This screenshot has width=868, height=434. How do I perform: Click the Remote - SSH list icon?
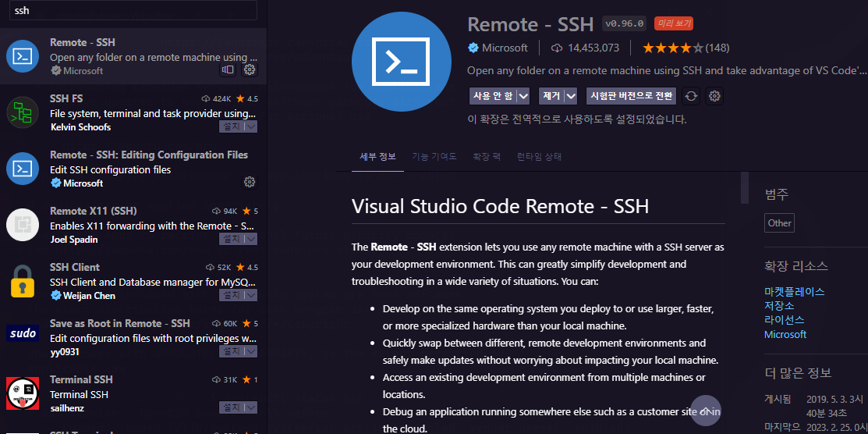click(x=23, y=56)
